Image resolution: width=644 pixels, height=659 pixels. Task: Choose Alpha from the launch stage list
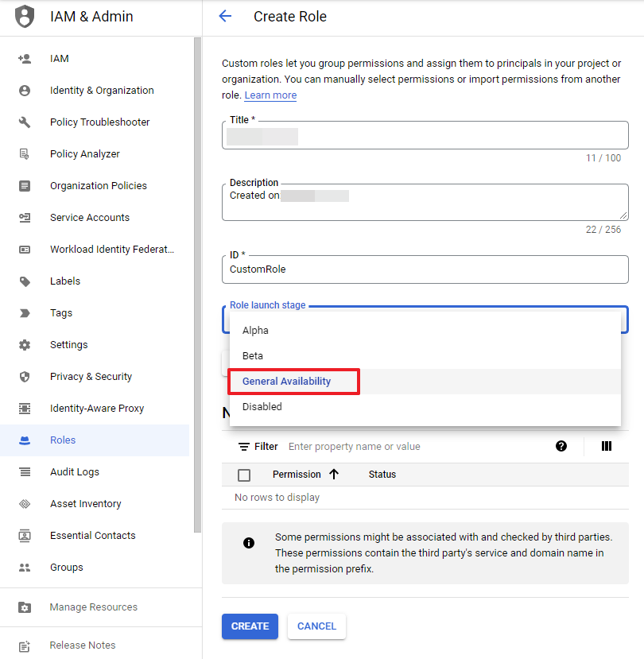point(256,331)
